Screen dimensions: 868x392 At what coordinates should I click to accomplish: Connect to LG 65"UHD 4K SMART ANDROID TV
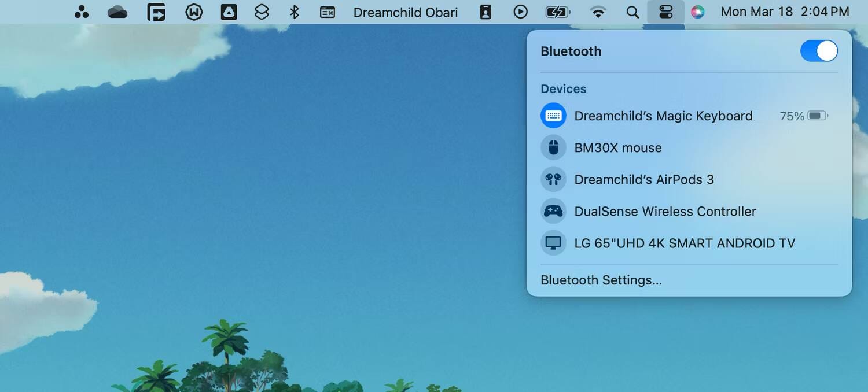(x=684, y=243)
